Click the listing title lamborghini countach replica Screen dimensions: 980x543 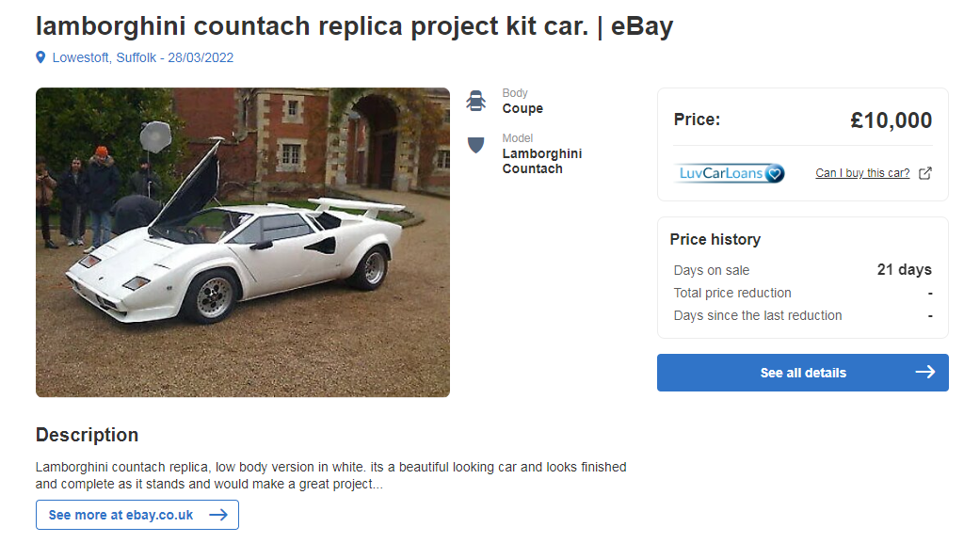click(x=354, y=26)
